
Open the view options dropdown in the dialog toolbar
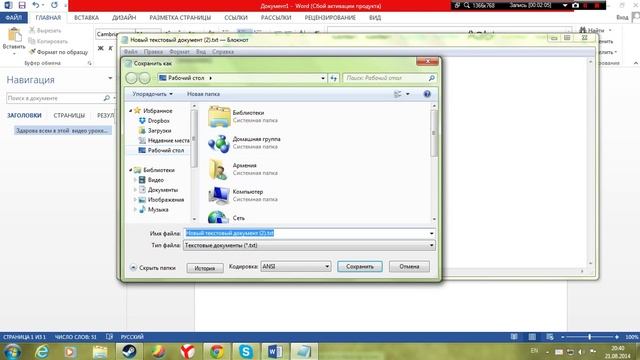tap(407, 94)
